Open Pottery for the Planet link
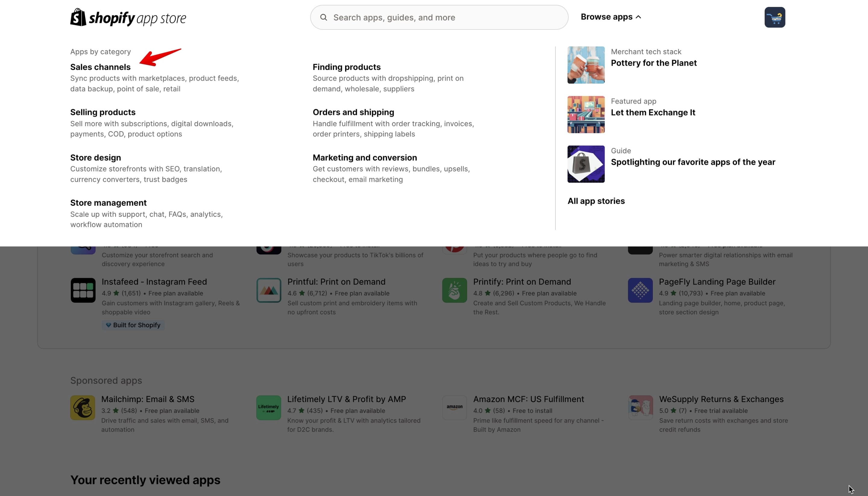The width and height of the screenshot is (868, 496). [x=653, y=63]
